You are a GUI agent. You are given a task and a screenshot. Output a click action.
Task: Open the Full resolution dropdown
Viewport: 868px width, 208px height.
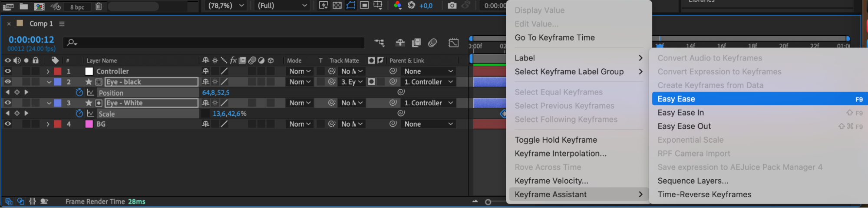282,6
